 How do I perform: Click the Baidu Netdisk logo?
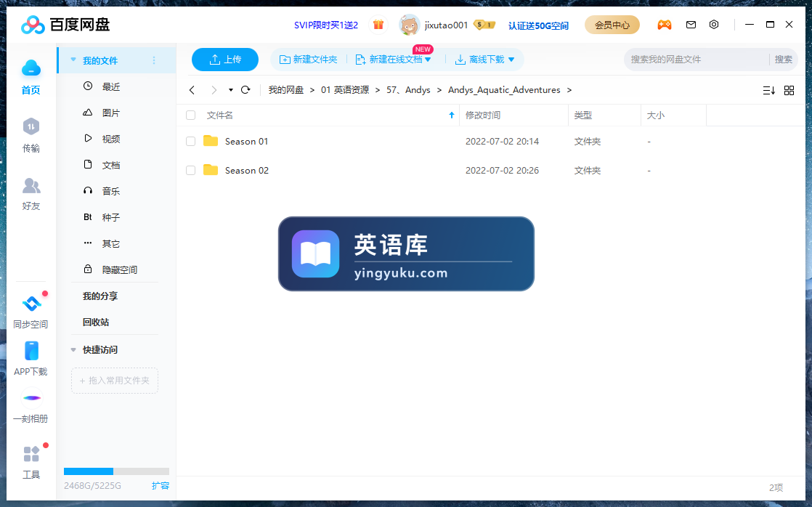(x=65, y=25)
